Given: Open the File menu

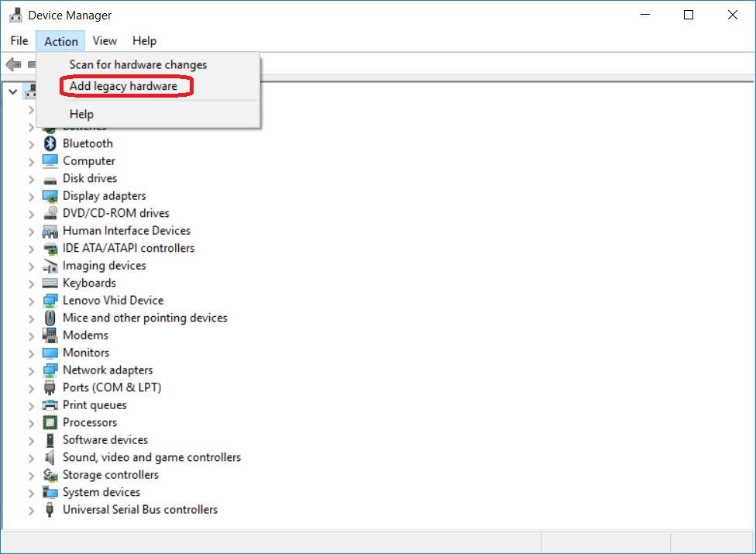Looking at the screenshot, I should 19,41.
